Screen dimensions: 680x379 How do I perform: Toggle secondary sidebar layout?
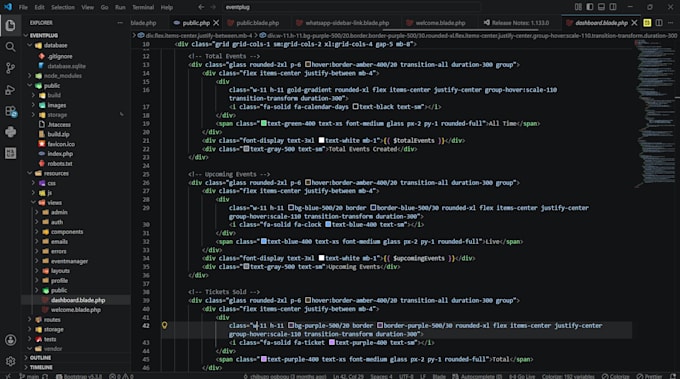point(613,7)
